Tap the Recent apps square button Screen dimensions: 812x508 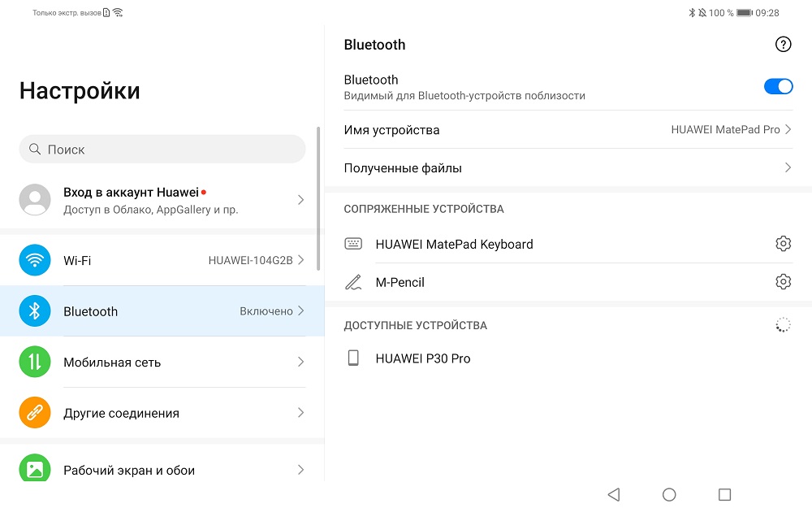(724, 494)
